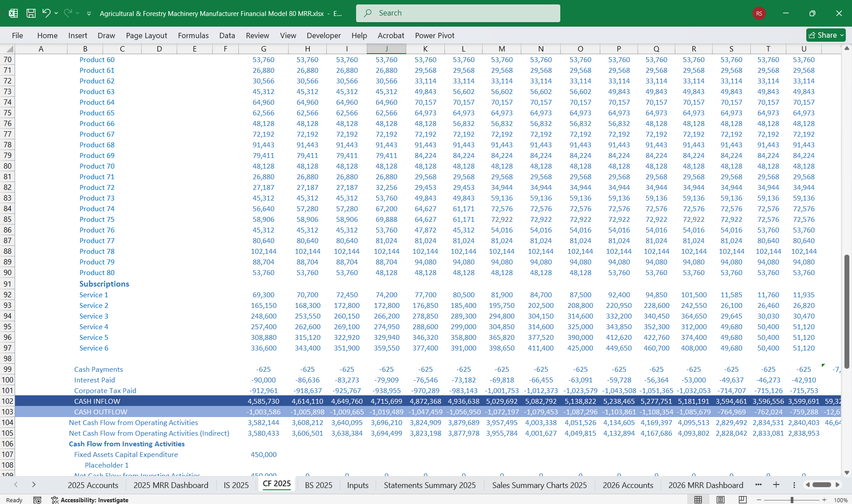The height and width of the screenshot is (504, 852).
Task: Open the Data ribbon tab
Action: (227, 35)
